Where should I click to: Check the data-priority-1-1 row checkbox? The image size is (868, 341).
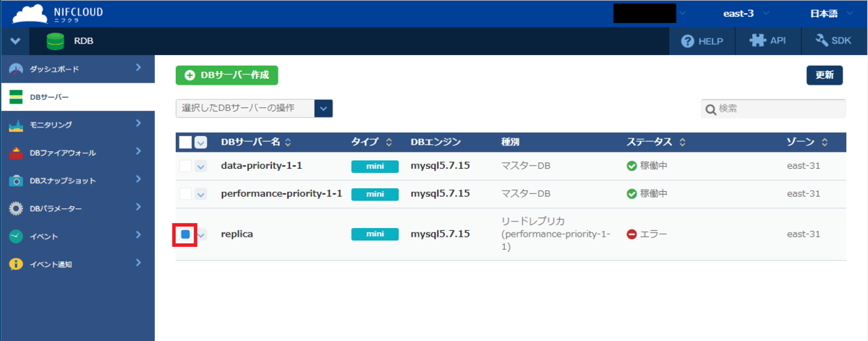[186, 167]
